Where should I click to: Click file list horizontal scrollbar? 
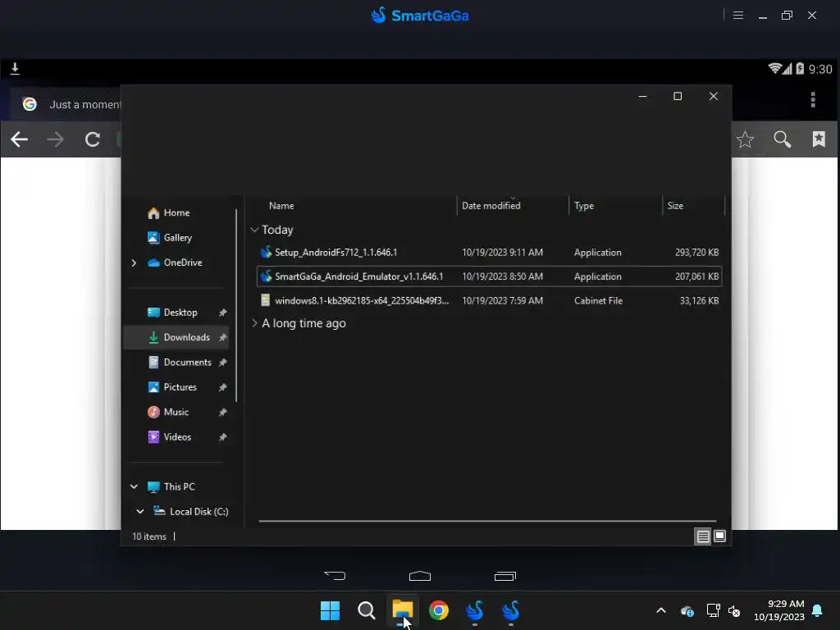487,521
